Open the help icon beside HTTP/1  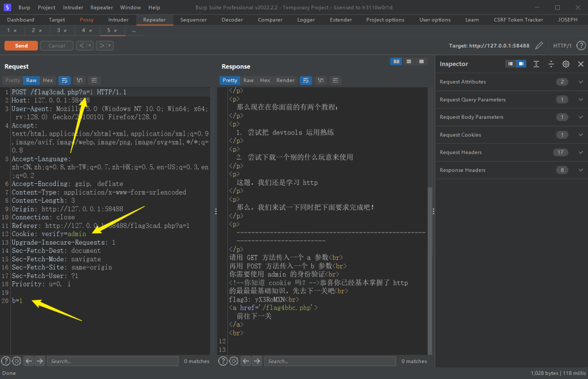coord(581,46)
